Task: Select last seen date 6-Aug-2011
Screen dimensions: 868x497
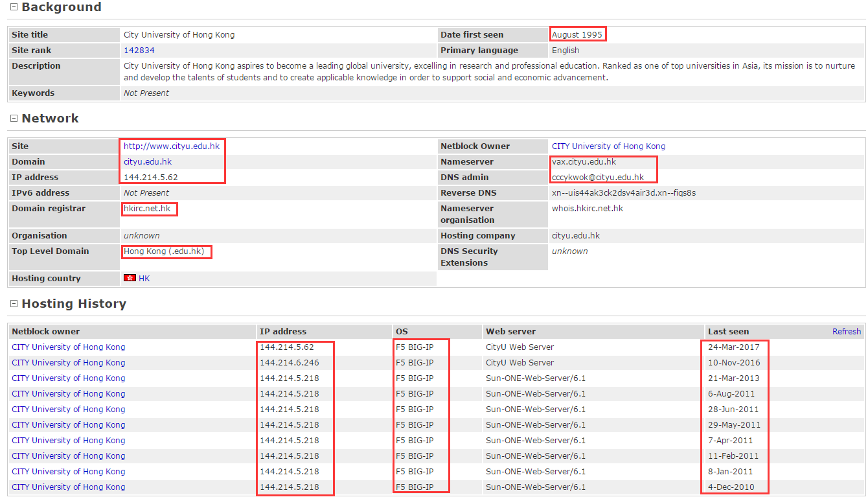Action: click(731, 394)
